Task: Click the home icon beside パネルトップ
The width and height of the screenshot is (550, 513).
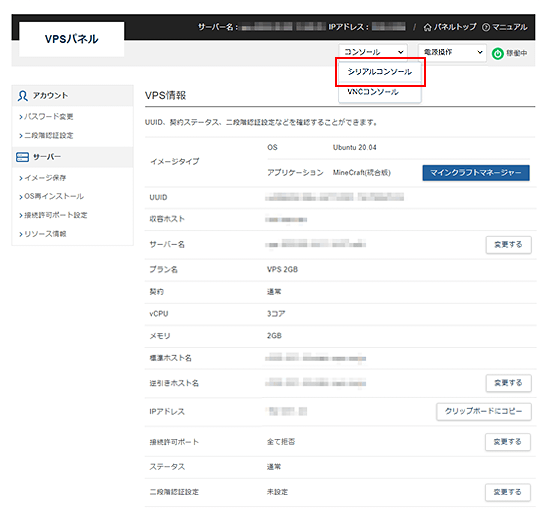Action: [427, 27]
